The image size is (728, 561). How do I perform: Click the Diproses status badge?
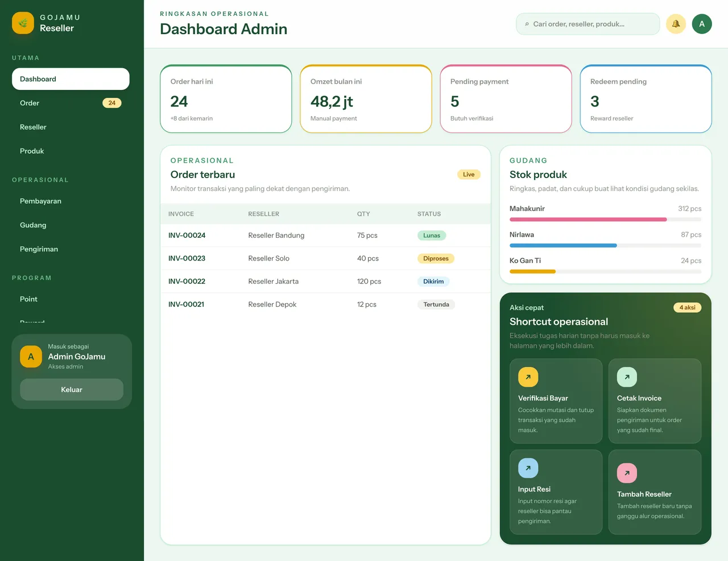[436, 258]
